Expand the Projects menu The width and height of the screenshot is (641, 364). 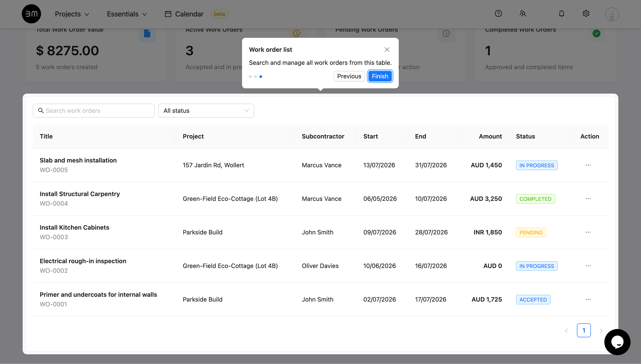[x=72, y=14]
